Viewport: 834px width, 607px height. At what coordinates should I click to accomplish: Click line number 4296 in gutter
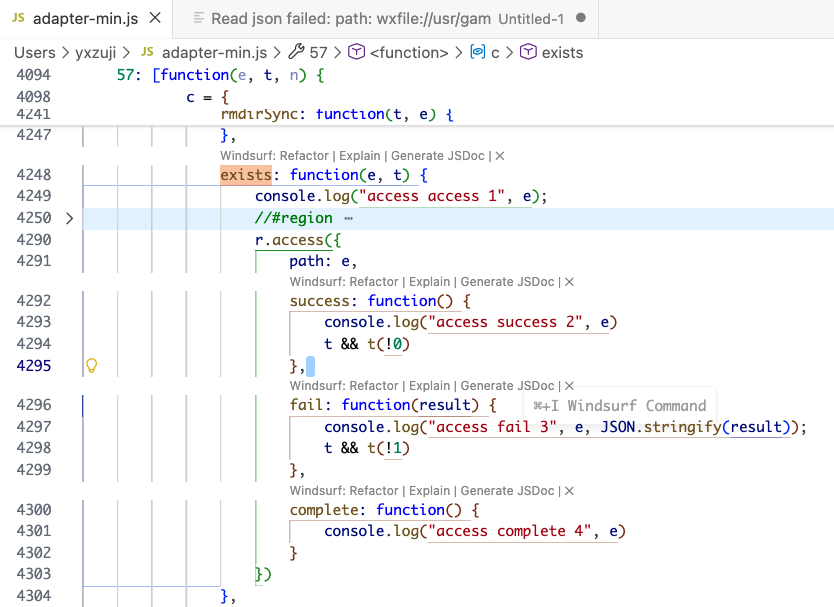pos(34,405)
